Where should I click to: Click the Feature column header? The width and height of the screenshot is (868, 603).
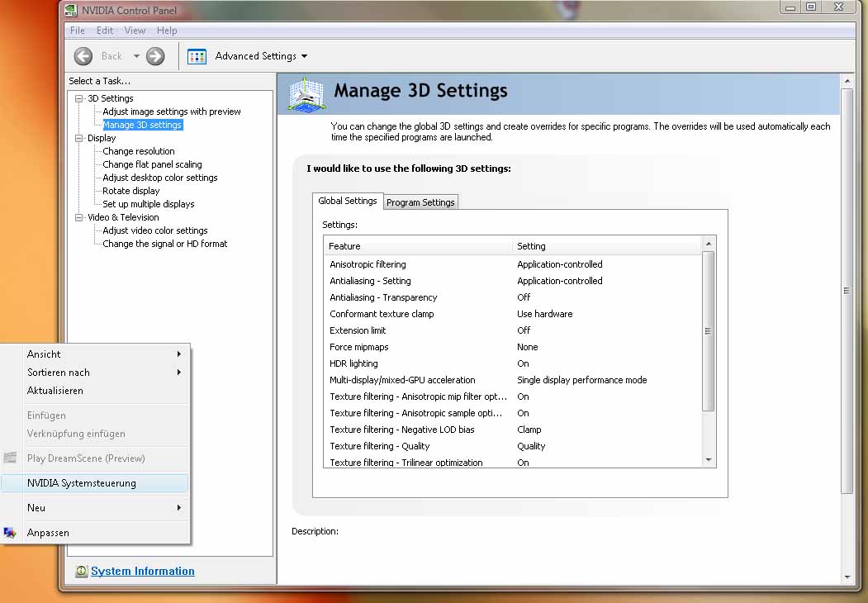(419, 246)
